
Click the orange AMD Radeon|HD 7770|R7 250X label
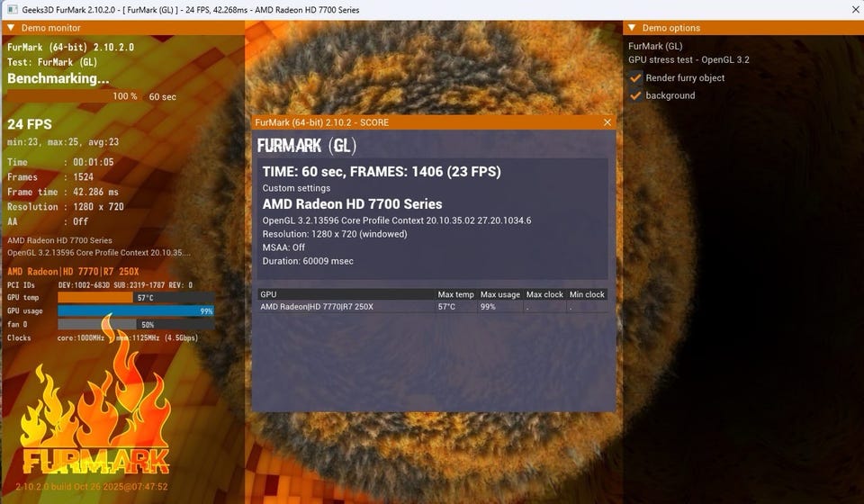pyautogui.click(x=73, y=272)
